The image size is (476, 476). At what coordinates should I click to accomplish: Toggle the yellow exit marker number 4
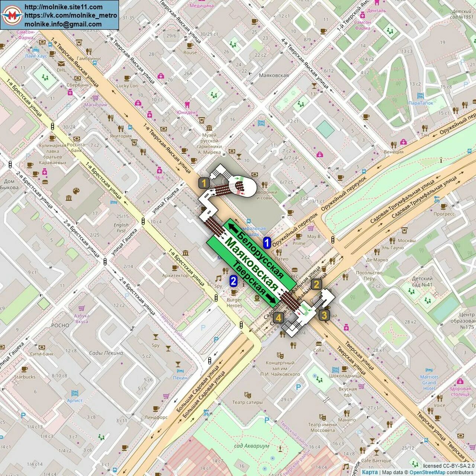click(x=279, y=318)
